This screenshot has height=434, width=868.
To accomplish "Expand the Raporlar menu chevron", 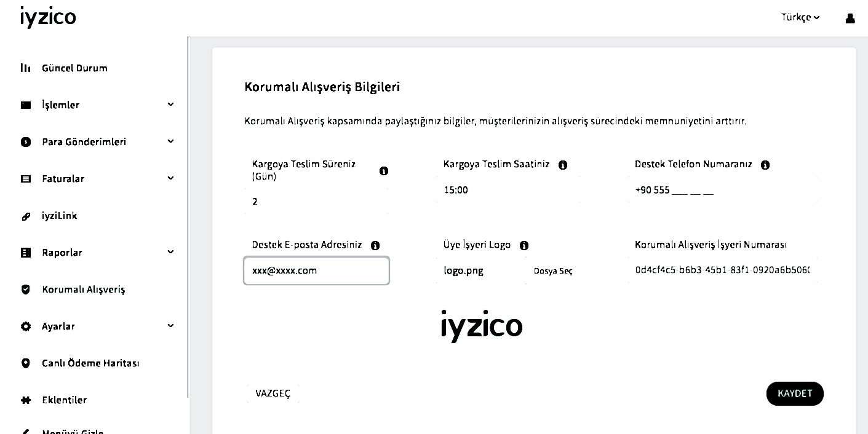I will [x=170, y=252].
